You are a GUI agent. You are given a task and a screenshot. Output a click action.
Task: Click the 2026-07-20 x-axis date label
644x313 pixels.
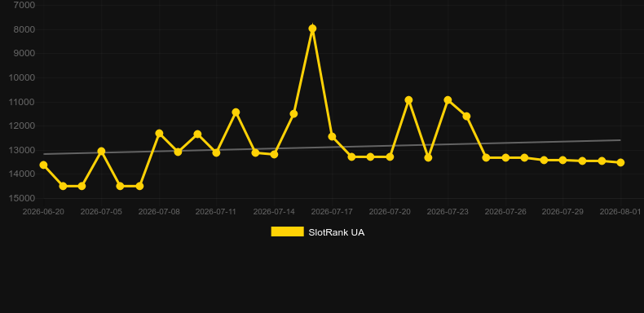[x=390, y=212]
